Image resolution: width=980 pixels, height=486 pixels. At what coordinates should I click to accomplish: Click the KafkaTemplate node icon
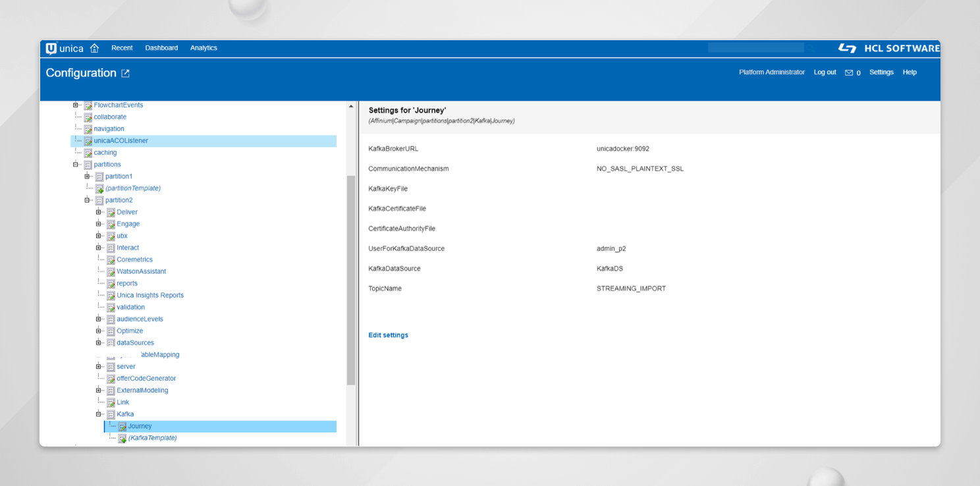click(x=122, y=439)
